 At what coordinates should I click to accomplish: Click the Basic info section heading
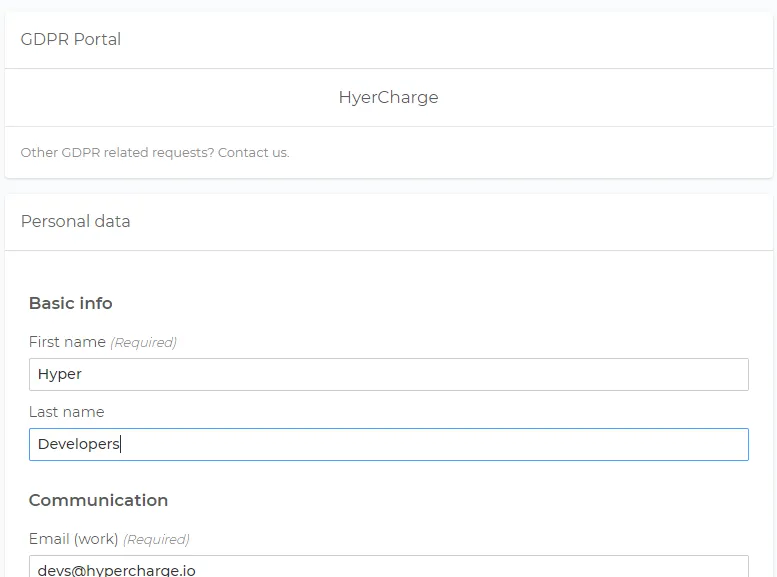[x=71, y=303]
